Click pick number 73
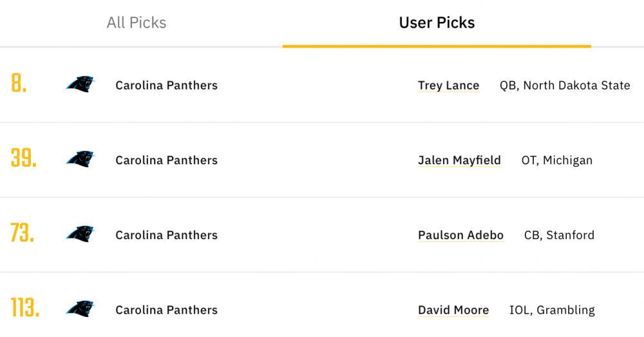644x337 pixels. [23, 234]
